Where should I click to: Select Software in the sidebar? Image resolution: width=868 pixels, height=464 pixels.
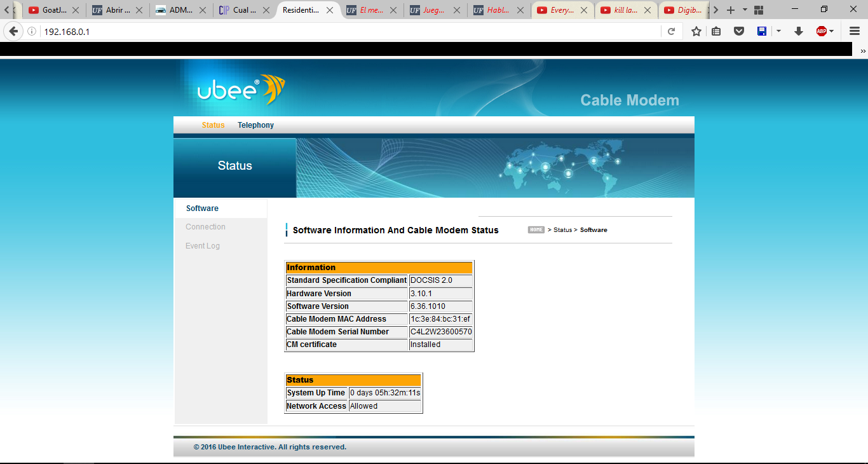tap(202, 208)
